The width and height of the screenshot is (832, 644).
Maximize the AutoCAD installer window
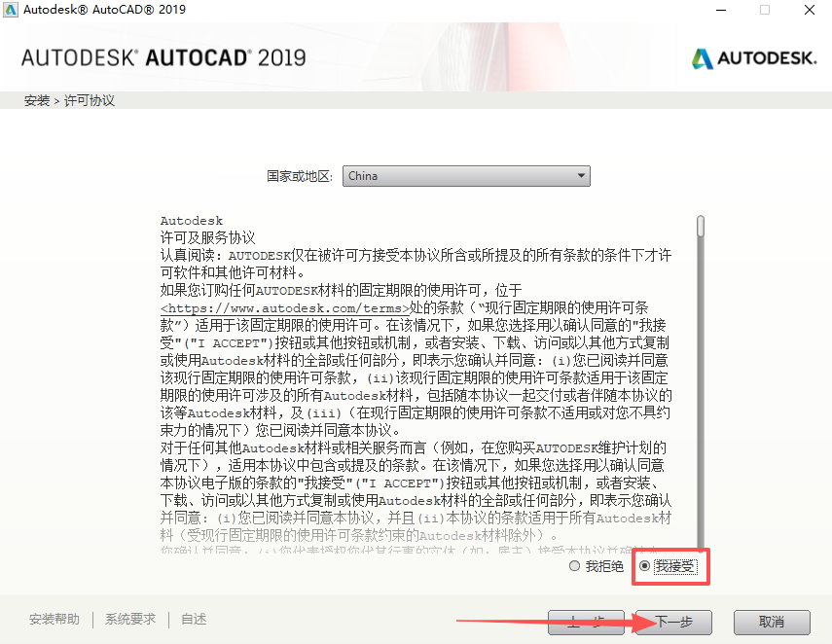tap(765, 10)
